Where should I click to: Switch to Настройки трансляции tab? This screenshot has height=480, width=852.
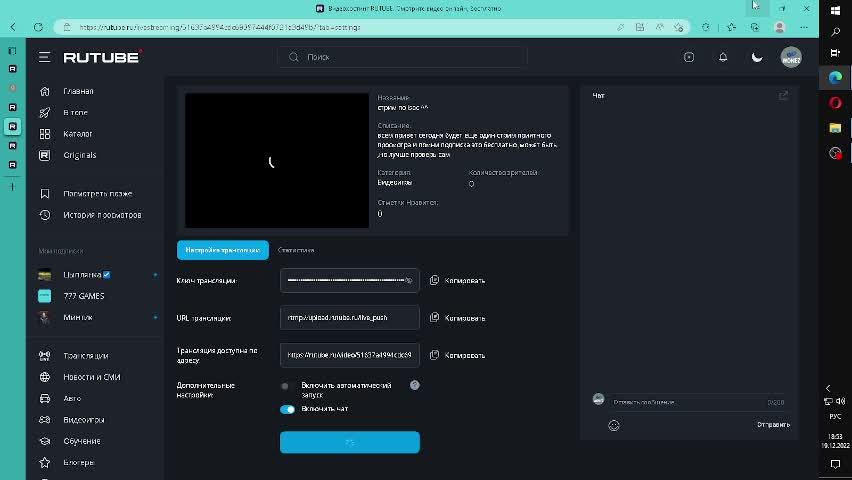click(223, 250)
